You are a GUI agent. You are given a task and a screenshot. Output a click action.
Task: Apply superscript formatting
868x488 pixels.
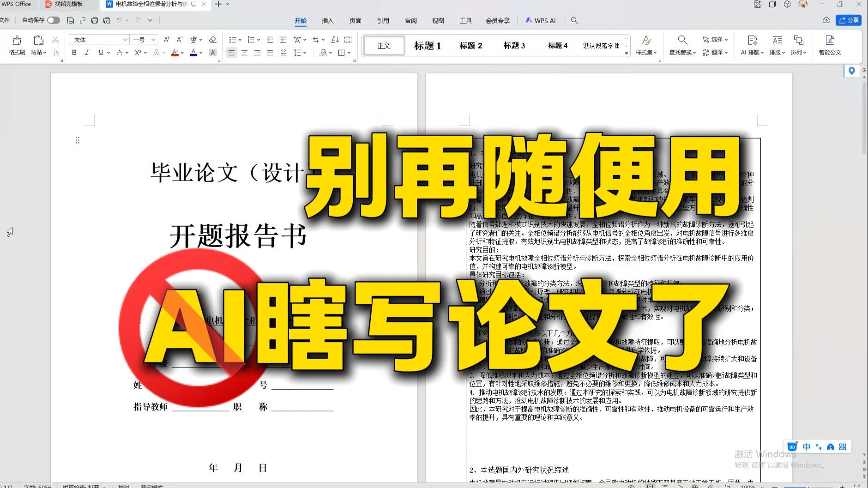point(137,52)
